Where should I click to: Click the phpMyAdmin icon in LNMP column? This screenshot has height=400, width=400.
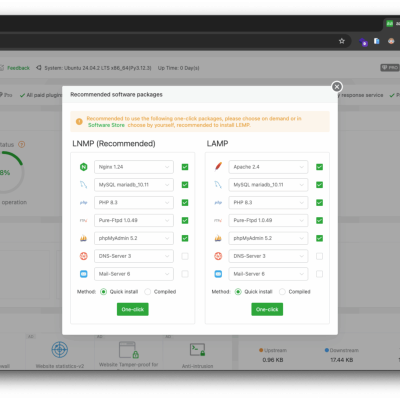click(x=84, y=238)
